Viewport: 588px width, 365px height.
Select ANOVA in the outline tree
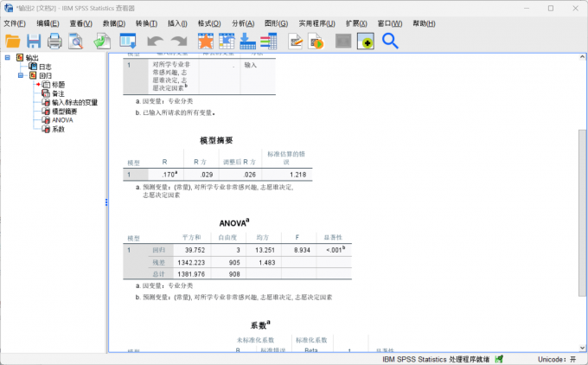click(62, 120)
